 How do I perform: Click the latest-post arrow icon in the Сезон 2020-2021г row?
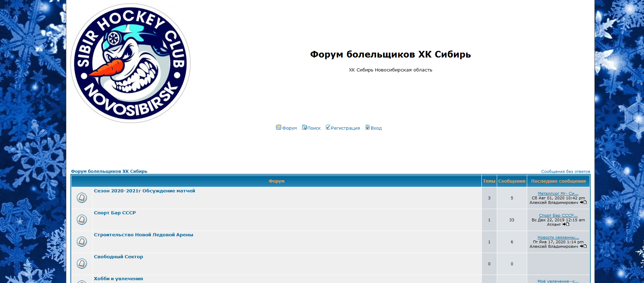[583, 202]
